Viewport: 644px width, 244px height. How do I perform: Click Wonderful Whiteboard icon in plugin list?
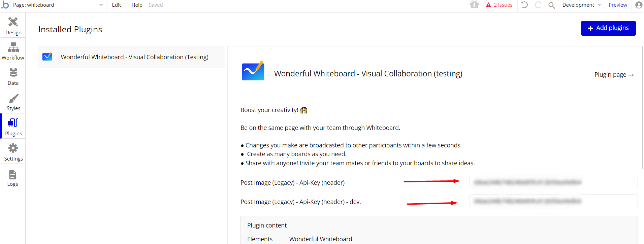(47, 57)
